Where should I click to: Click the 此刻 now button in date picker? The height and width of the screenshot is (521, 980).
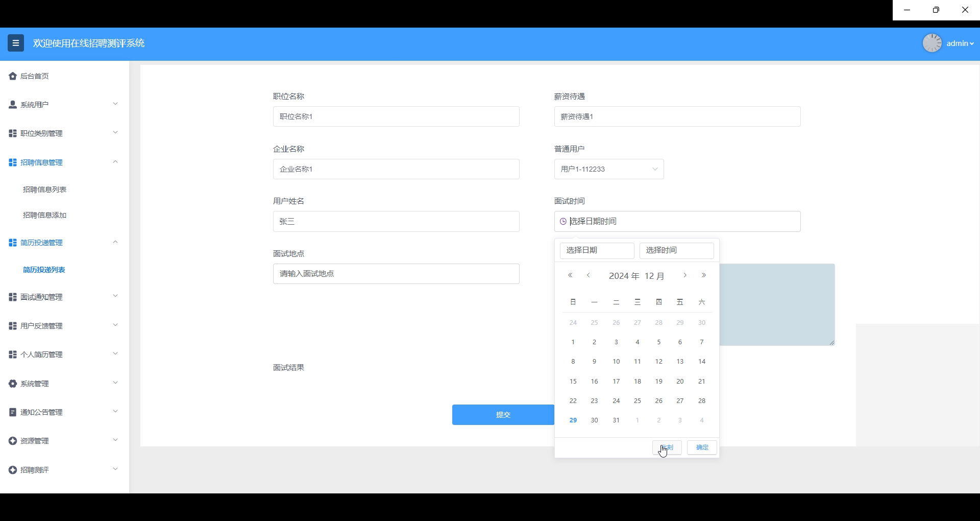[x=667, y=447]
